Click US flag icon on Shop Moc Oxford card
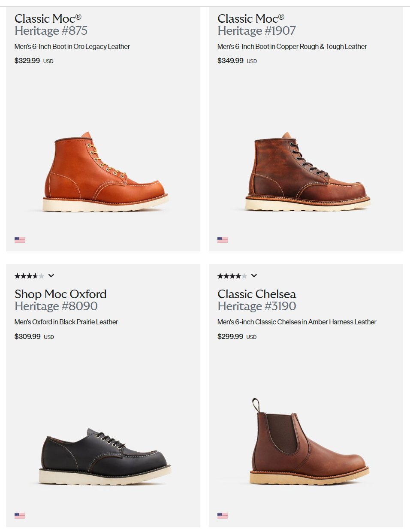 pyautogui.click(x=20, y=515)
